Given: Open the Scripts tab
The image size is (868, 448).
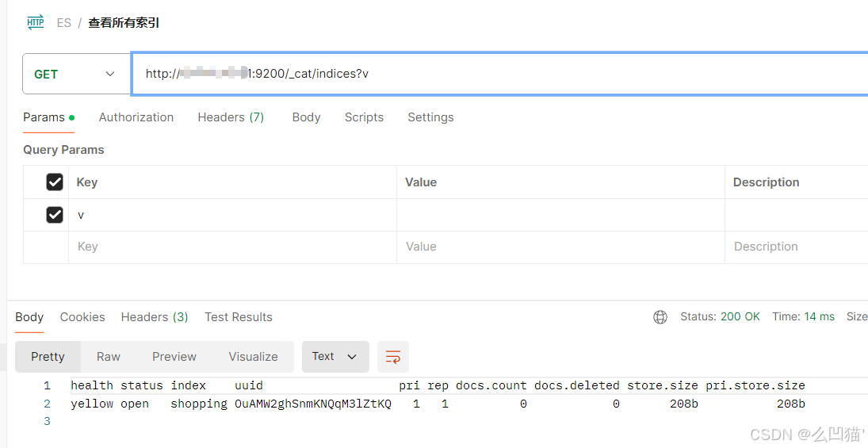Looking at the screenshot, I should [364, 117].
